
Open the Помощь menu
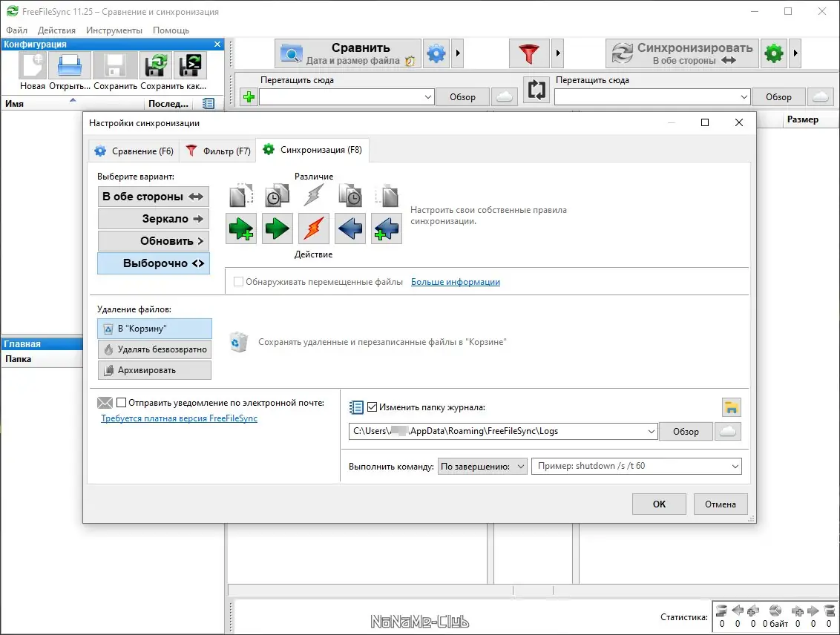tap(171, 30)
